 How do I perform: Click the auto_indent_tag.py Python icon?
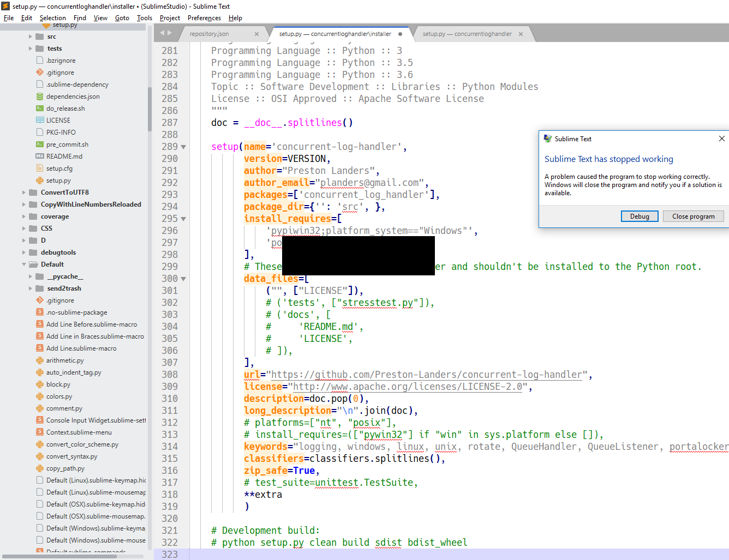pyautogui.click(x=40, y=372)
